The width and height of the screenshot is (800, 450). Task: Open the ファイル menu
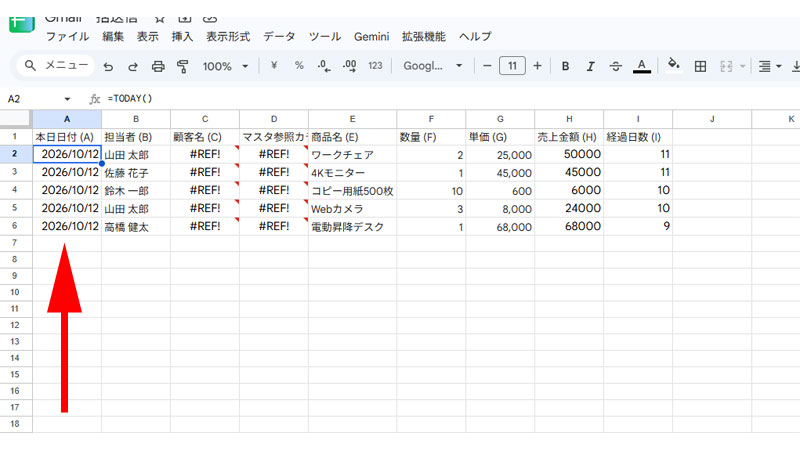67,37
